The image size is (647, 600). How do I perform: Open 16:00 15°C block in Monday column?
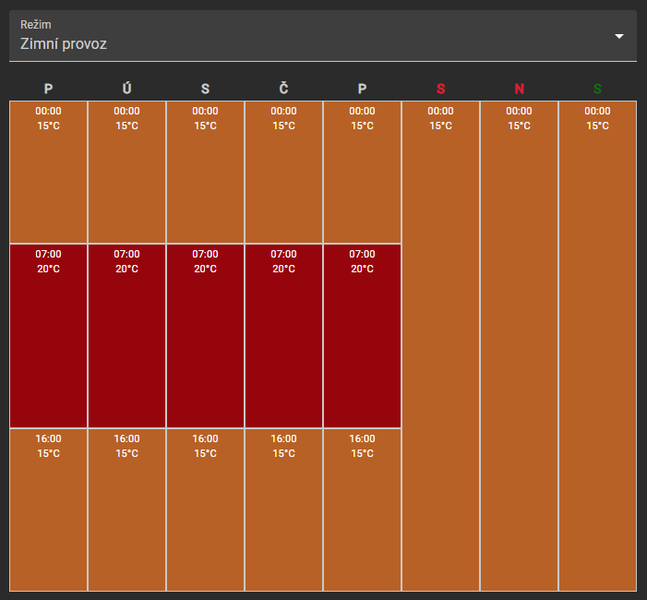pos(48,510)
